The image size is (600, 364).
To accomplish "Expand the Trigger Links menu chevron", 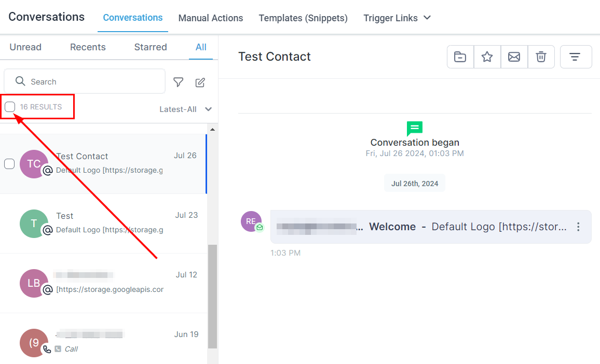I will pyautogui.click(x=428, y=18).
